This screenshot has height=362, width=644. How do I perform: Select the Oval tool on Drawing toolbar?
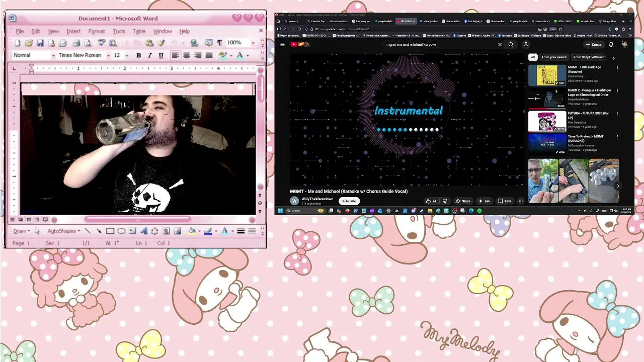point(121,231)
